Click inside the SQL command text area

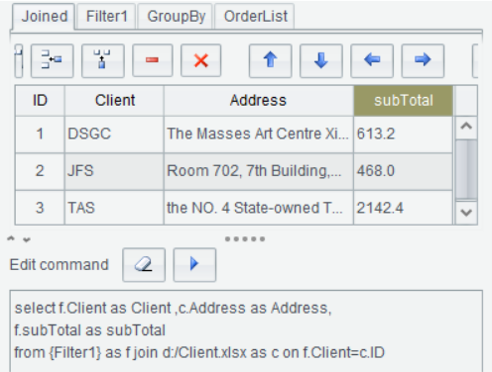246,331
